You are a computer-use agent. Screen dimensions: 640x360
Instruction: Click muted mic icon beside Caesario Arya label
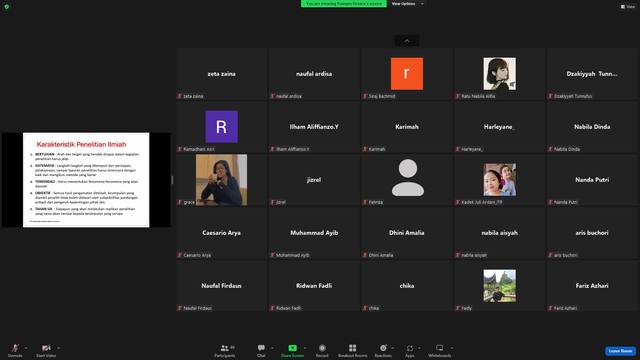[x=180, y=255]
